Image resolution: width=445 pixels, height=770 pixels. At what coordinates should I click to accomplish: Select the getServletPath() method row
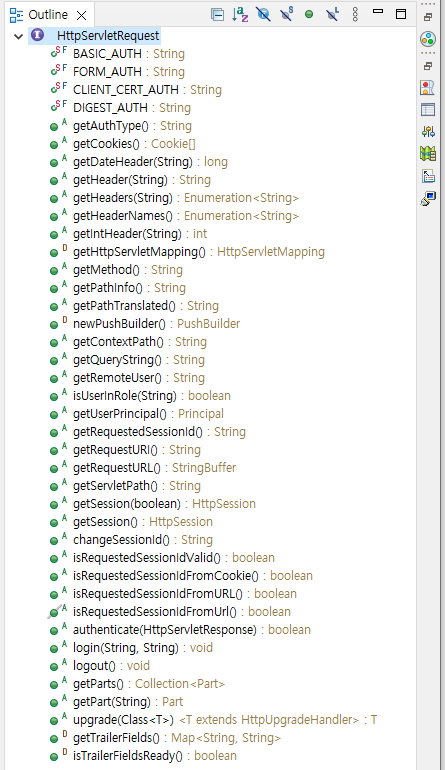pos(126,486)
